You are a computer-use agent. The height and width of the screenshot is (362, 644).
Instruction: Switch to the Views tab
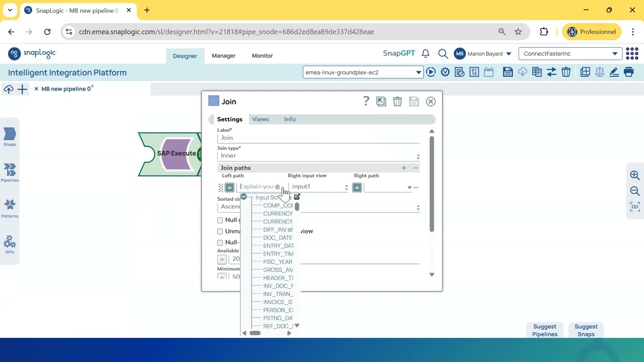[261, 119]
